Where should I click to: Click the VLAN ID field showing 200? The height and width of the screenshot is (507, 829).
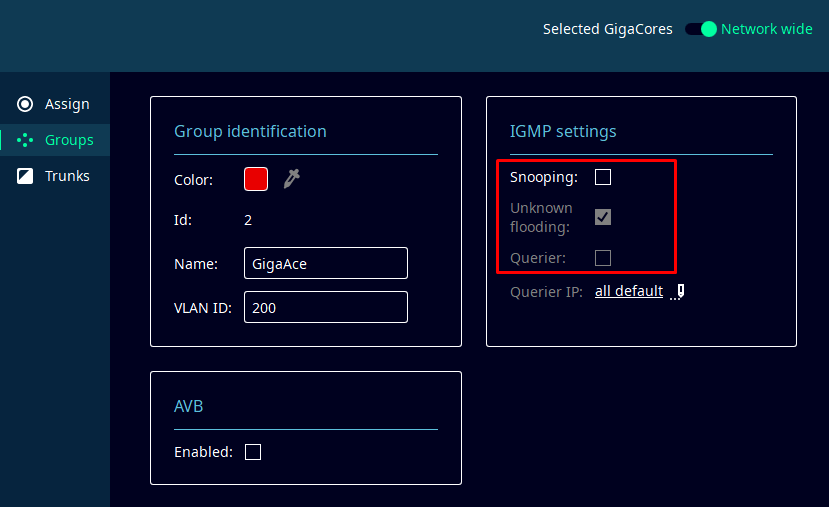point(325,307)
